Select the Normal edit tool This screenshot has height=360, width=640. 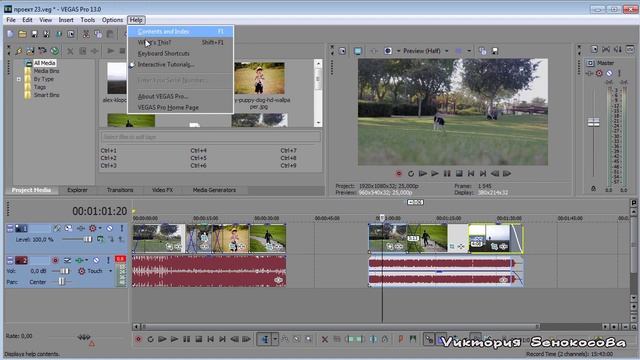pos(264,339)
